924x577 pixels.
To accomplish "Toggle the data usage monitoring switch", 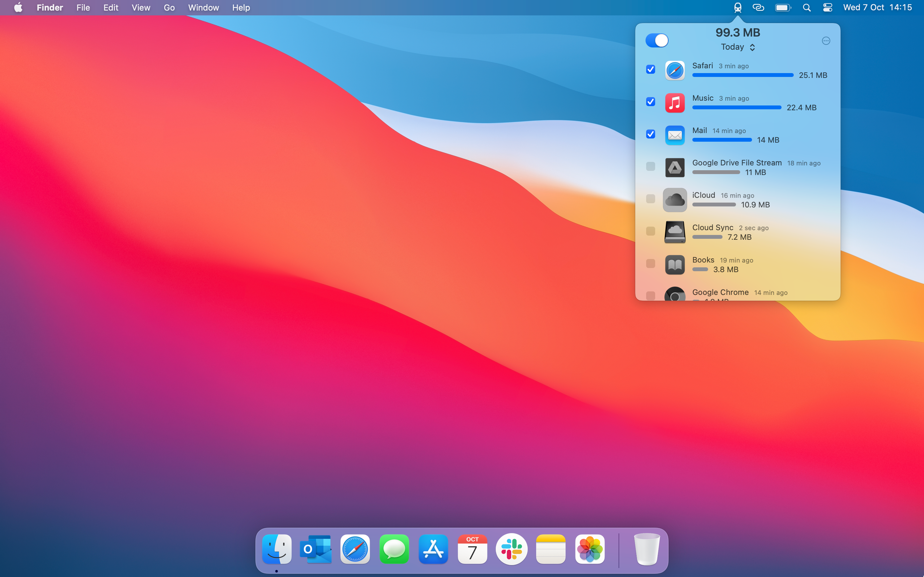I will [x=656, y=40].
